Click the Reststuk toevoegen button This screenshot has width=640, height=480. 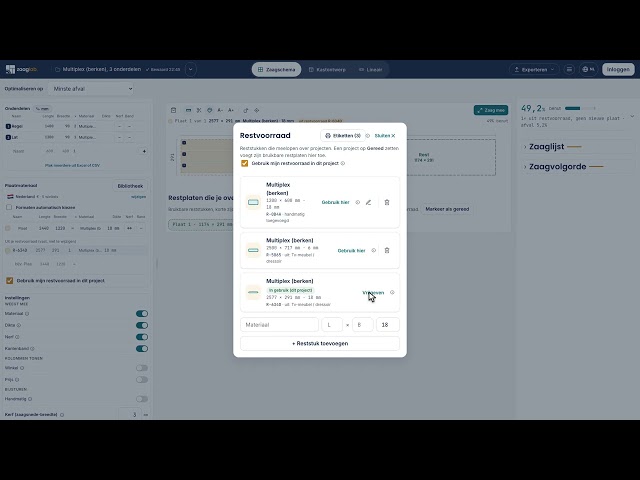click(320, 344)
